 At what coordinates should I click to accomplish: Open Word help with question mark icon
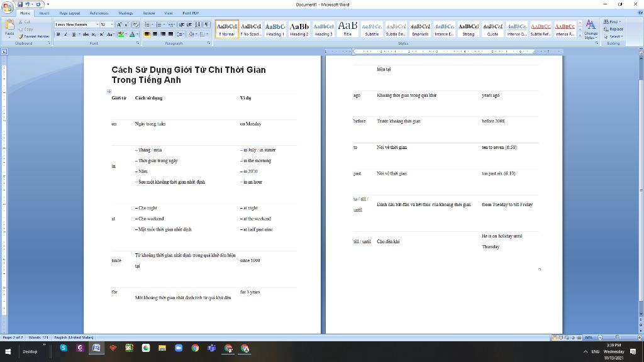pos(640,13)
